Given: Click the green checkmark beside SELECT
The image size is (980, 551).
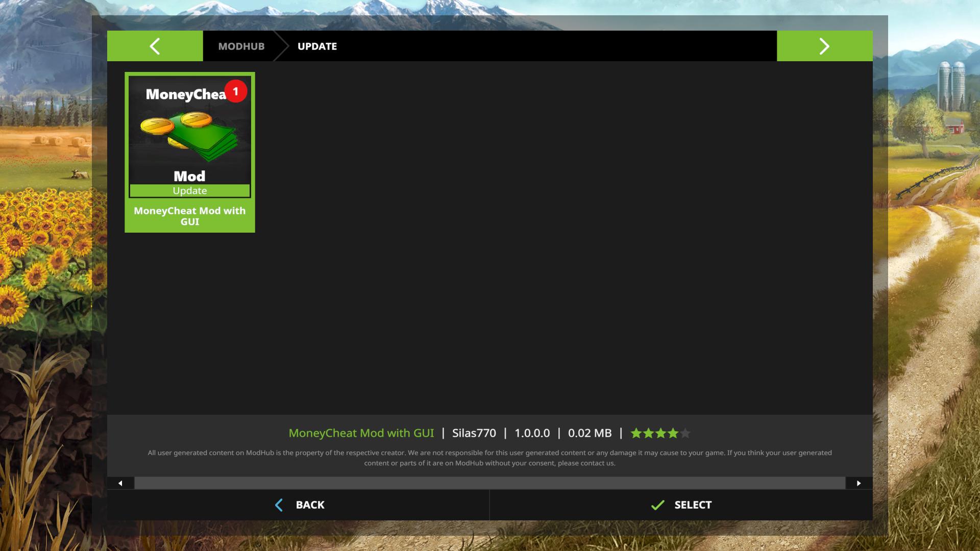Looking at the screenshot, I should [657, 505].
